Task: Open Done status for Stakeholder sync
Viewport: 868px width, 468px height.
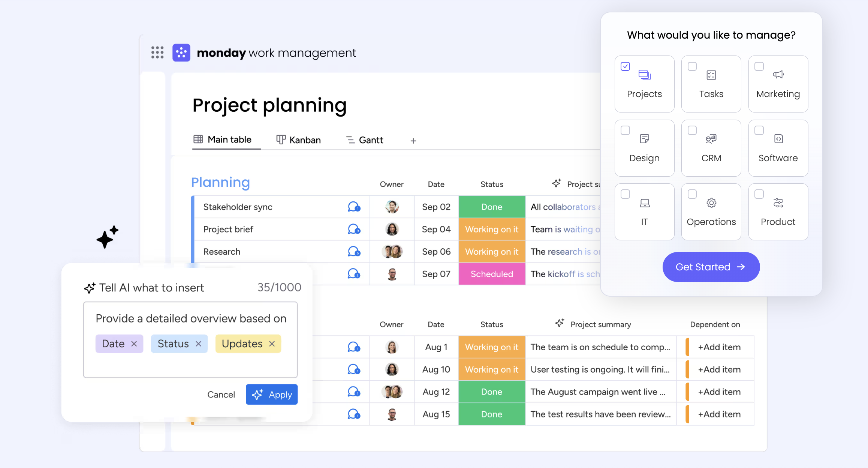Action: (x=492, y=207)
